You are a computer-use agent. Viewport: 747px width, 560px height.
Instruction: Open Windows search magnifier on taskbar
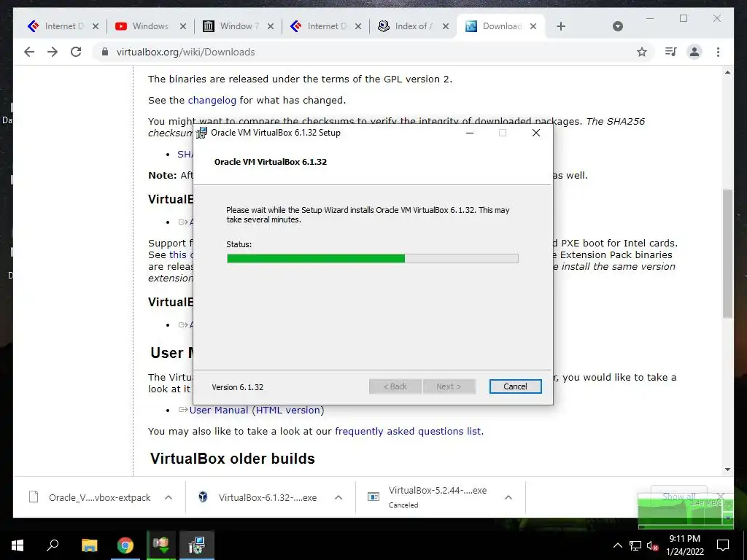53,545
